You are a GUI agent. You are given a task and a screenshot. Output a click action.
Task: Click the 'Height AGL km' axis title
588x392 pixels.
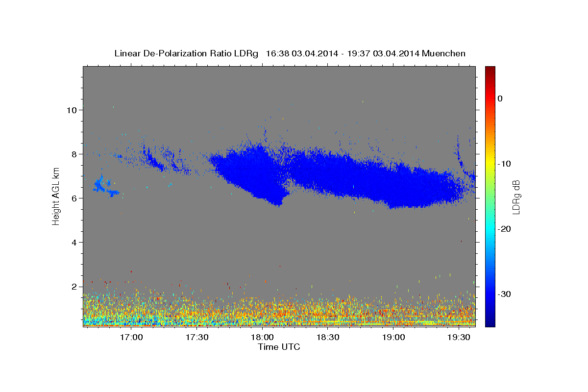tap(56, 196)
